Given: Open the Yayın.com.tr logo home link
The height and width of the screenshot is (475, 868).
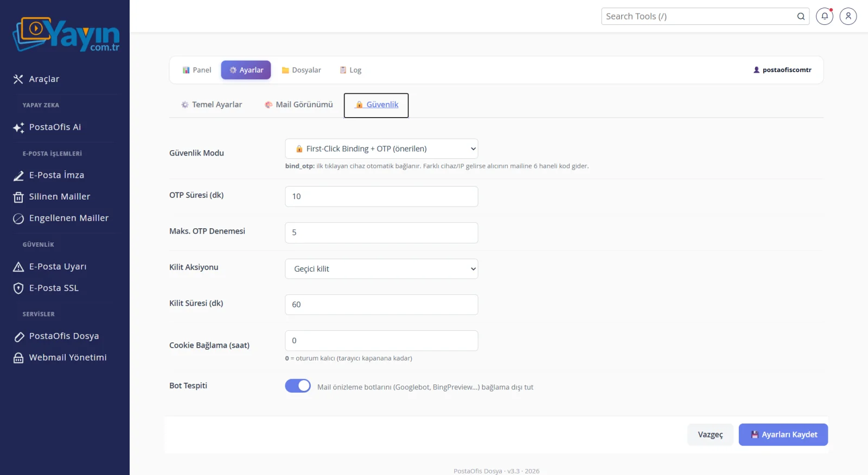Looking at the screenshot, I should [x=66, y=35].
